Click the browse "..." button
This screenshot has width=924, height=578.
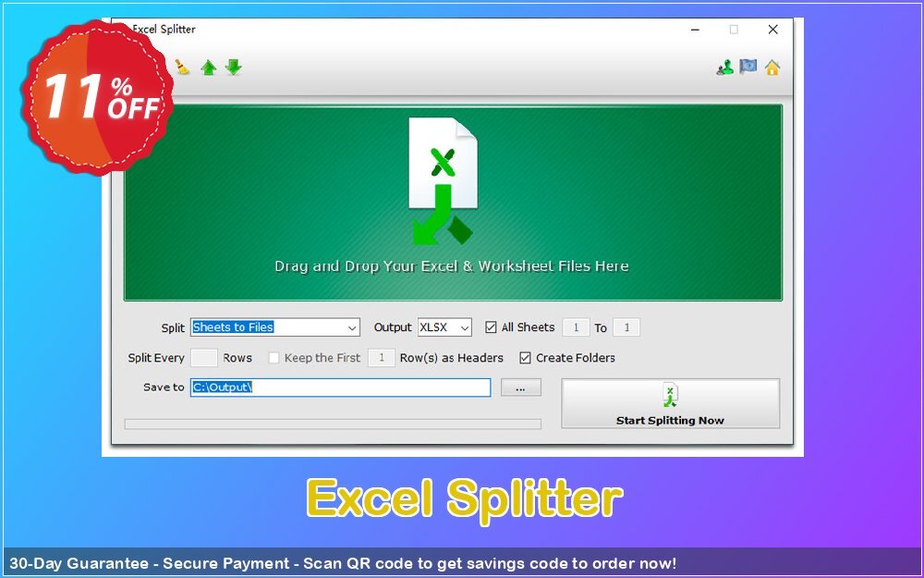coord(521,387)
